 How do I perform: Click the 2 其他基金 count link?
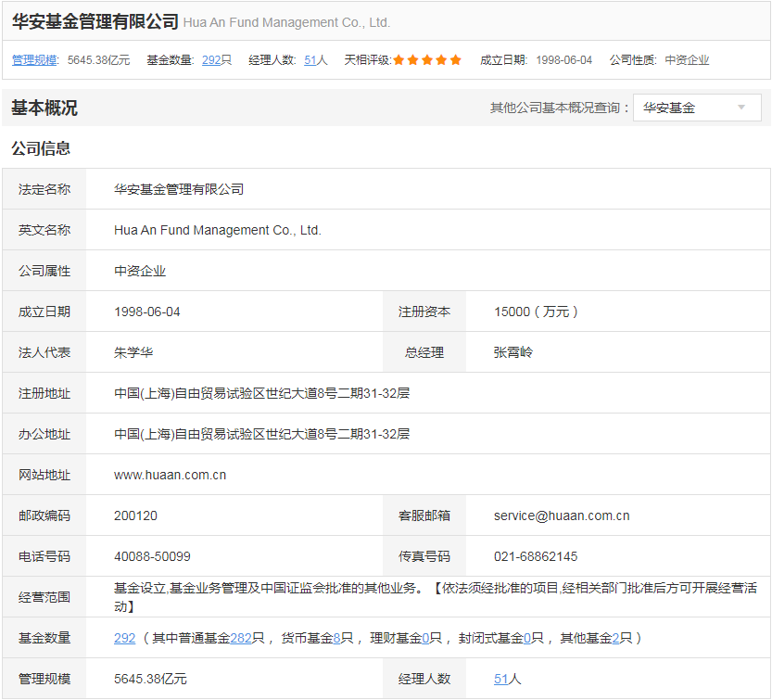tap(615, 638)
